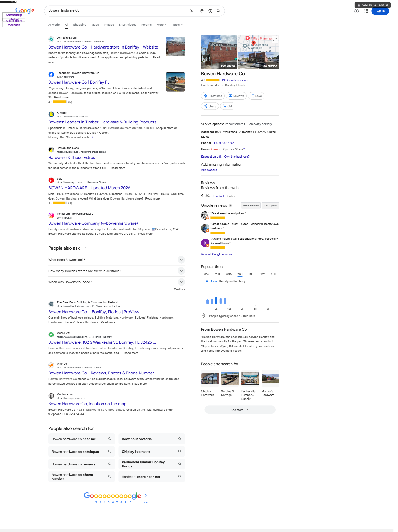The width and height of the screenshot is (398, 532).
Task: Switch to Forums tab
Action: click(146, 25)
